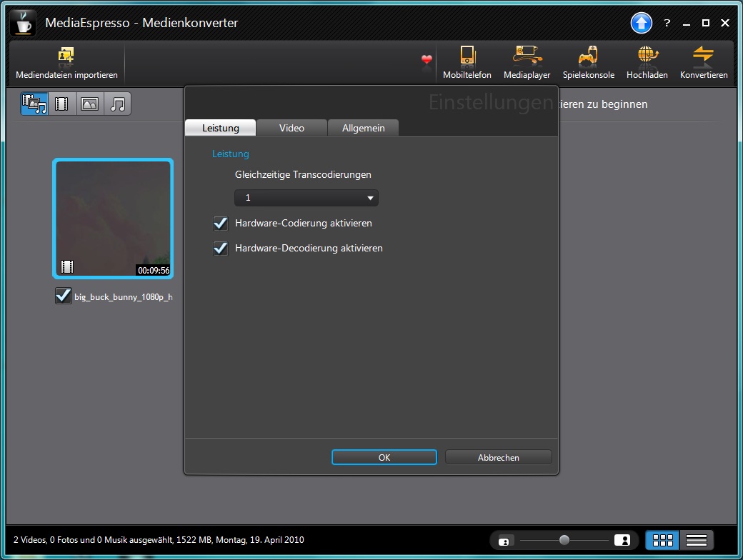Click the thumbnail size slider handle
This screenshot has height=560, width=743.
coord(564,540)
